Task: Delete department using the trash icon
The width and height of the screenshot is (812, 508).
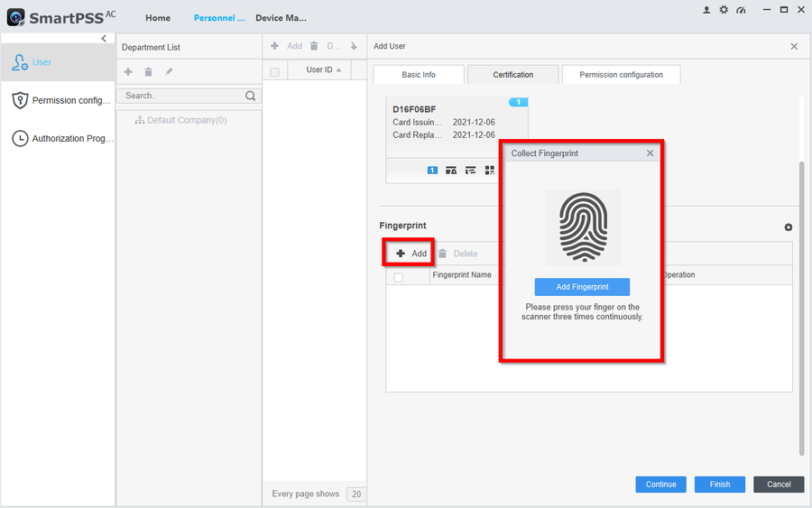Action: pyautogui.click(x=149, y=72)
